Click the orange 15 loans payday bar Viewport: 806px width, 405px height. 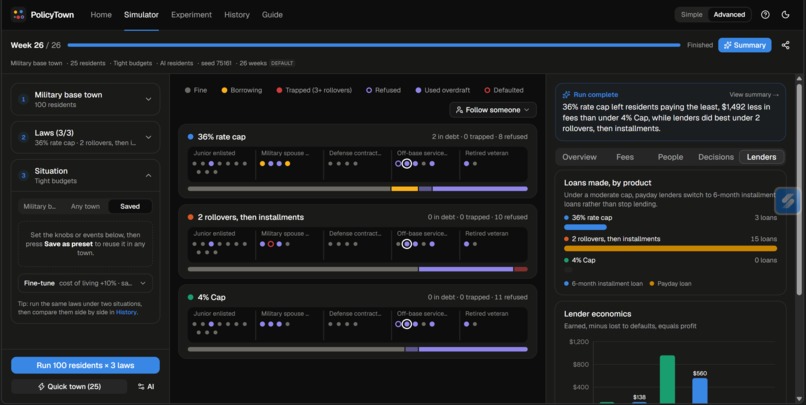tap(670, 248)
